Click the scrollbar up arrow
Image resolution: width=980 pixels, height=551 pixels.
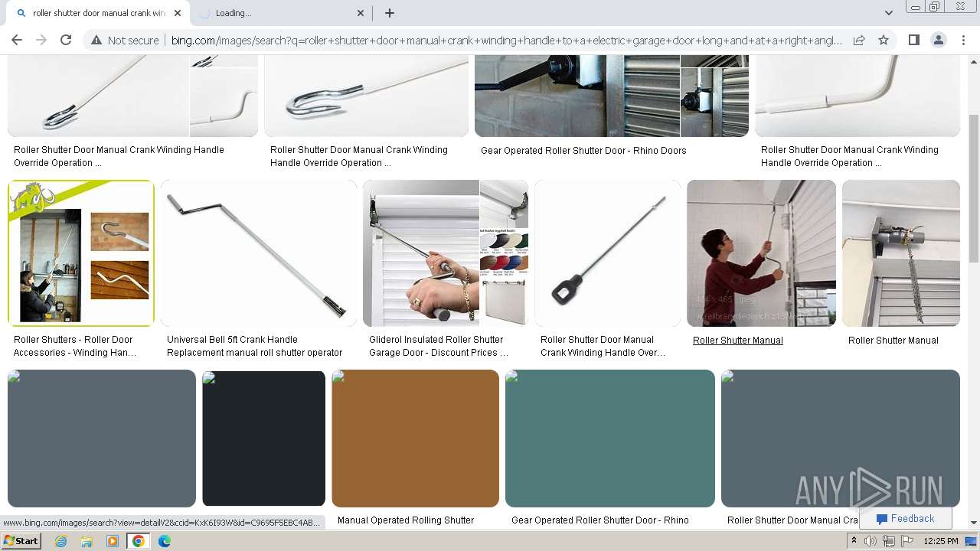[973, 61]
